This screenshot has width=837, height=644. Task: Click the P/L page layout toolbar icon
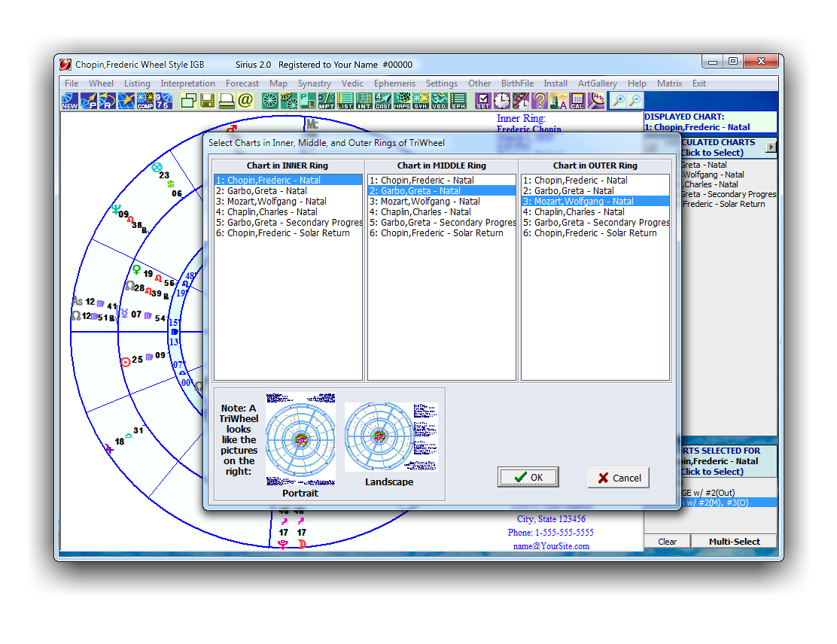(x=307, y=100)
